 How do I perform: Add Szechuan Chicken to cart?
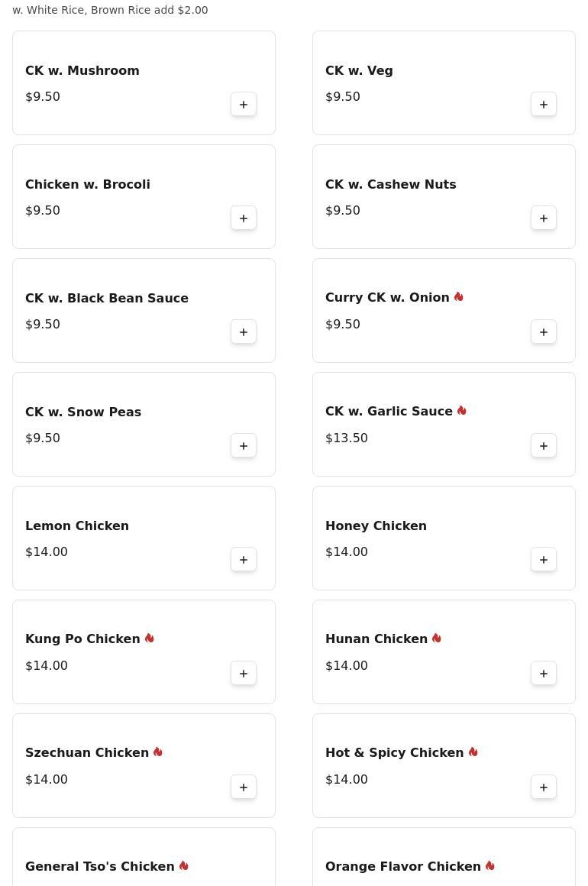tap(244, 787)
